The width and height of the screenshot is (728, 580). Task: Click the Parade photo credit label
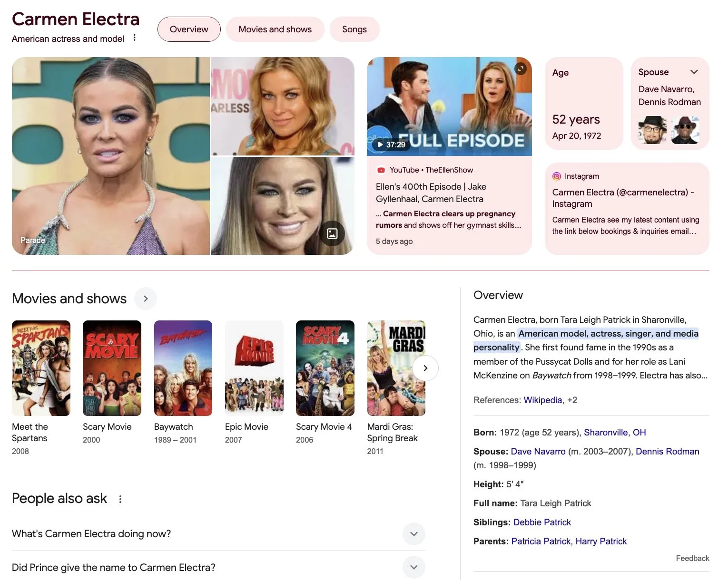33,240
